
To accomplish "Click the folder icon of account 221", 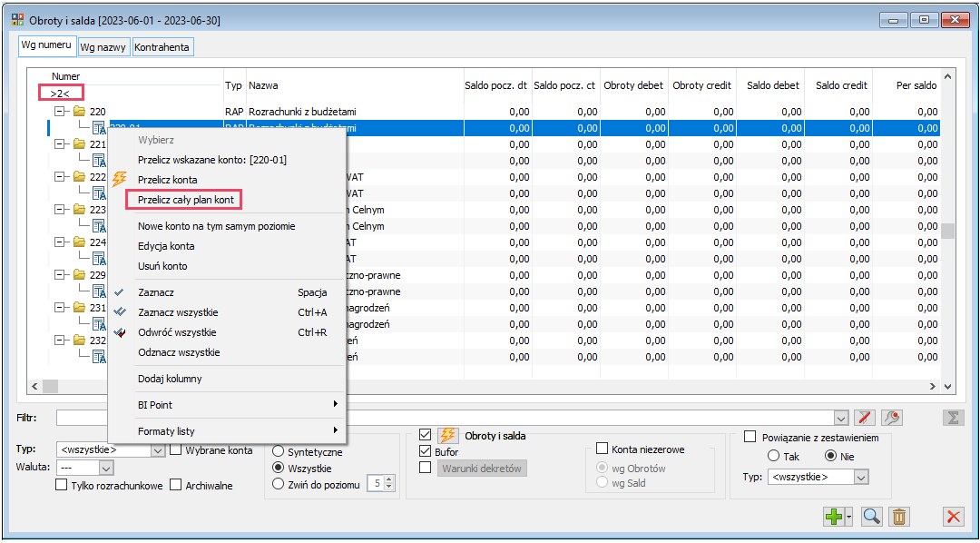I will pyautogui.click(x=79, y=143).
